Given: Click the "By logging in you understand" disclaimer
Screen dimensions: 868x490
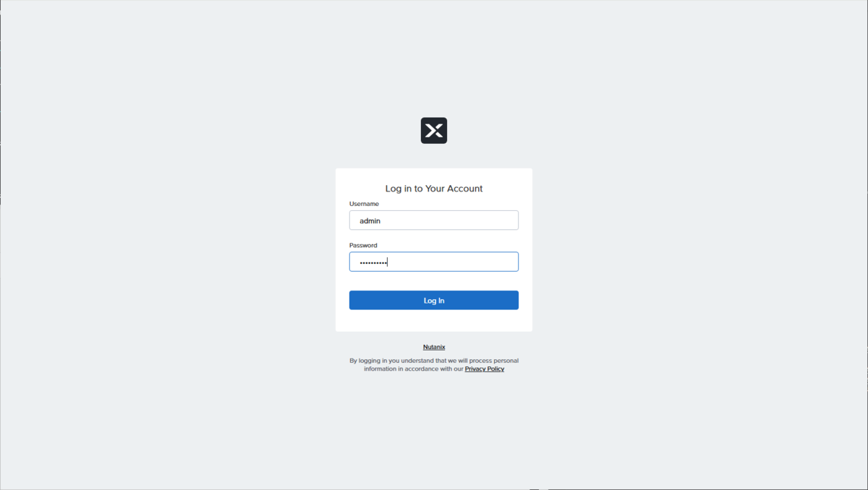Looking at the screenshot, I should [x=434, y=361].
